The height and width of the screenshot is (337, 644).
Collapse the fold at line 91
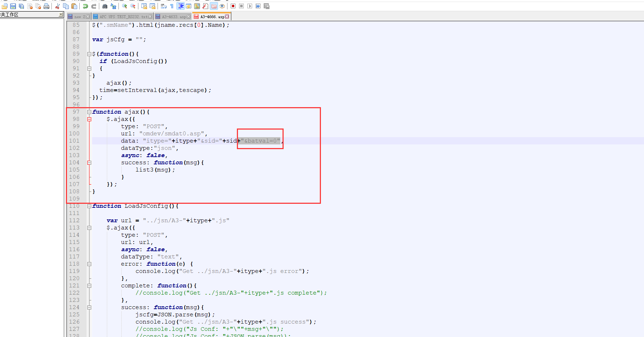tap(89, 68)
